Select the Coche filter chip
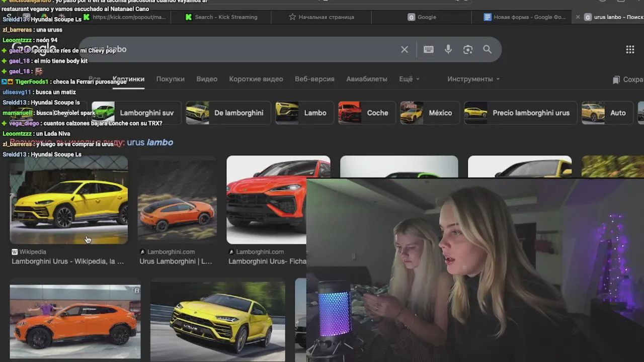644x362 pixels. [367, 113]
